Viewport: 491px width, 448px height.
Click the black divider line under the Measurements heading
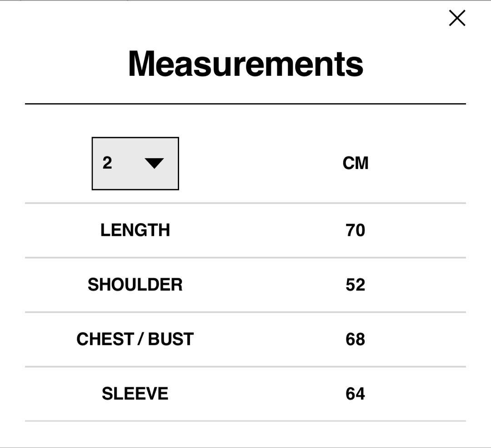click(245, 104)
